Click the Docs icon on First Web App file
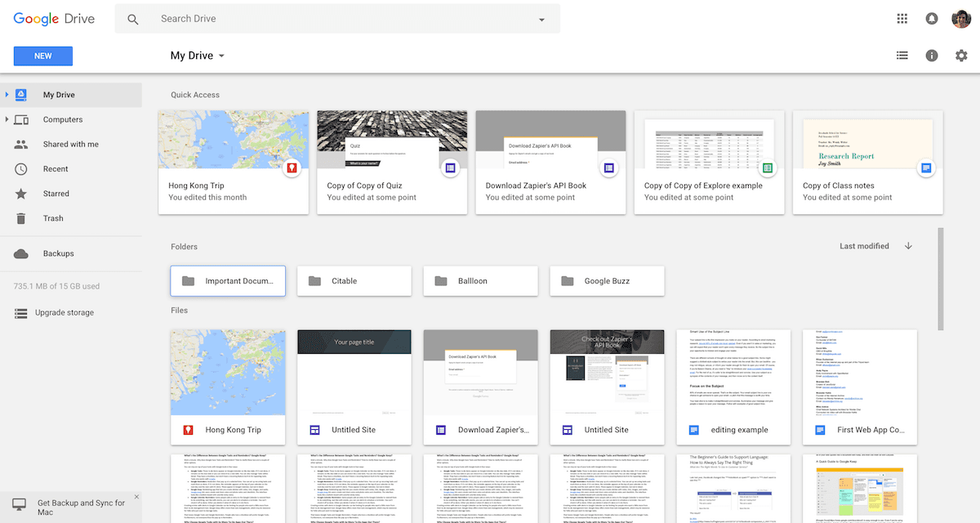Screen dimensions: 980x523 (x=820, y=430)
